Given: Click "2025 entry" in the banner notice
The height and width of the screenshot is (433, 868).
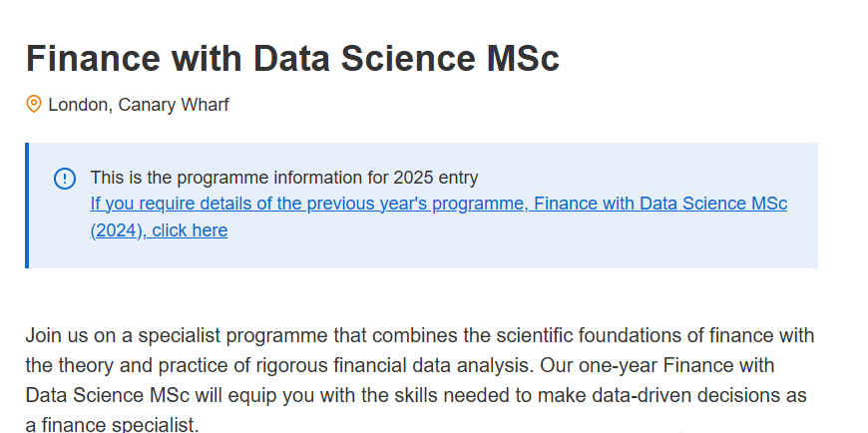Looking at the screenshot, I should click(436, 178).
